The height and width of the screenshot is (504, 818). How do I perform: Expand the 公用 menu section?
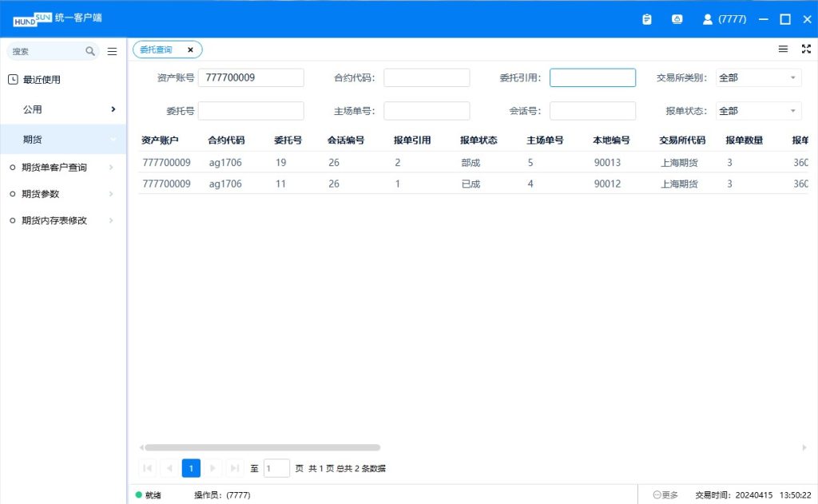coord(64,109)
